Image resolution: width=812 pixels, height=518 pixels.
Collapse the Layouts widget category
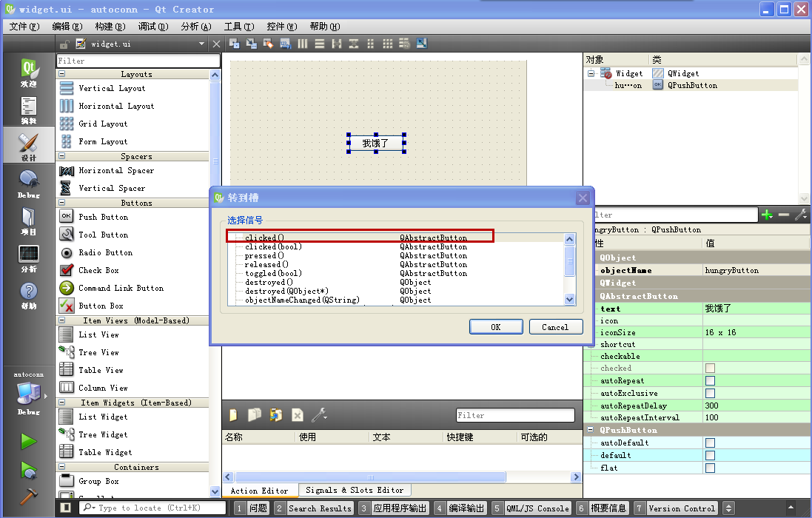pyautogui.click(x=62, y=74)
